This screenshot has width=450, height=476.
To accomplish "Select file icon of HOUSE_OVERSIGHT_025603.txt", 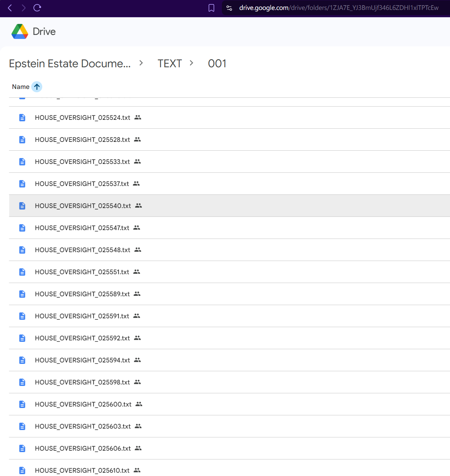I will pyautogui.click(x=22, y=426).
